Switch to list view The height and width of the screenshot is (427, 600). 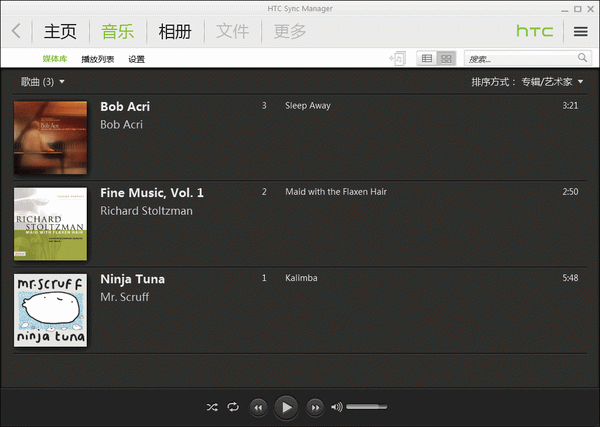coord(427,59)
